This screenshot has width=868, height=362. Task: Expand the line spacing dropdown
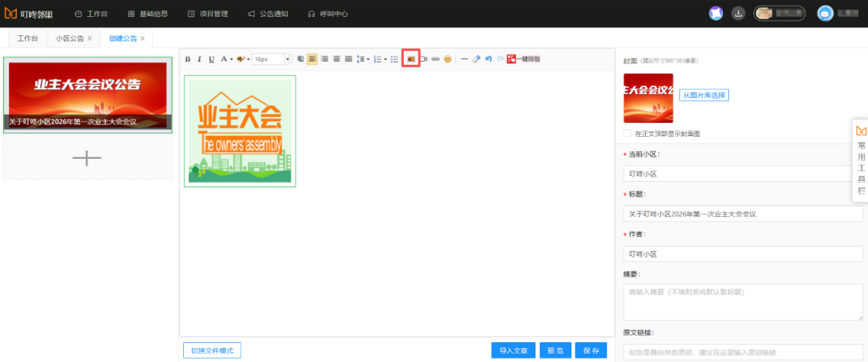(369, 59)
